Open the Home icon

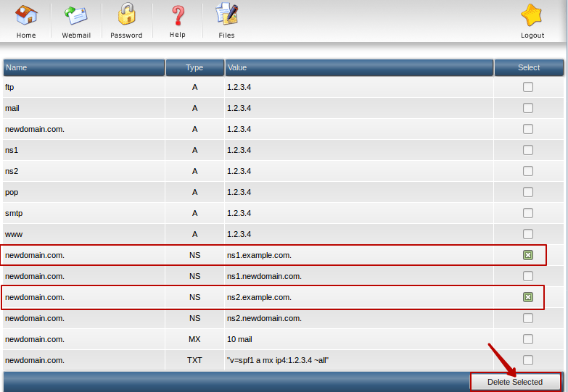pos(26,15)
